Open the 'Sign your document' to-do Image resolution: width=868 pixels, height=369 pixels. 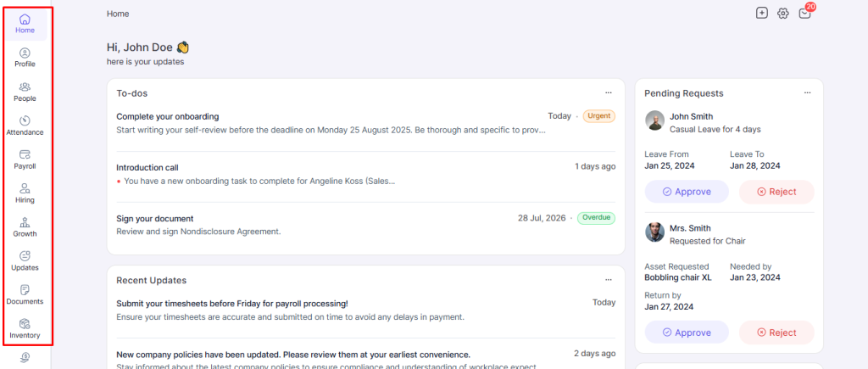click(155, 219)
